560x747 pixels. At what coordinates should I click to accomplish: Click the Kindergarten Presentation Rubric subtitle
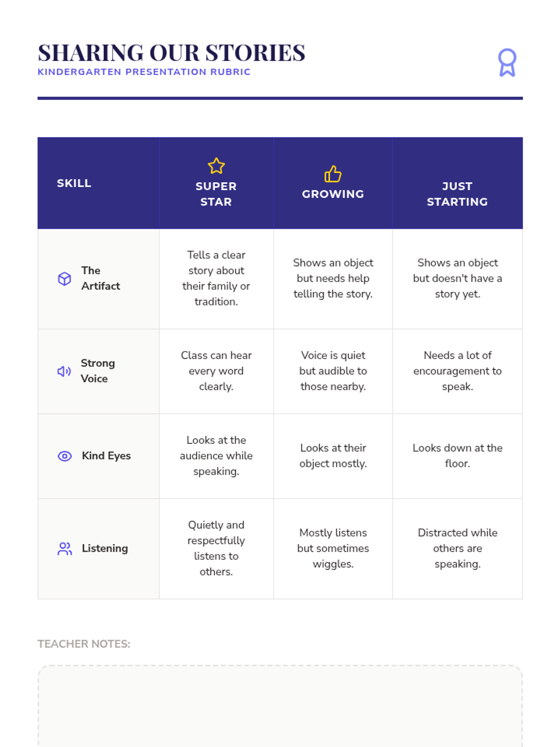point(144,72)
